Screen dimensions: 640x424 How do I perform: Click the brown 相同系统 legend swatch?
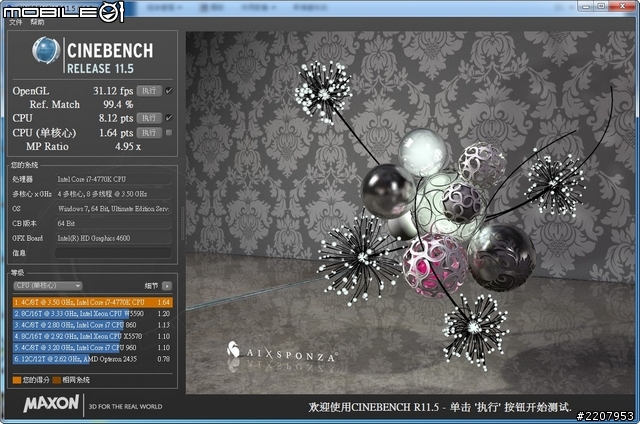[x=56, y=380]
